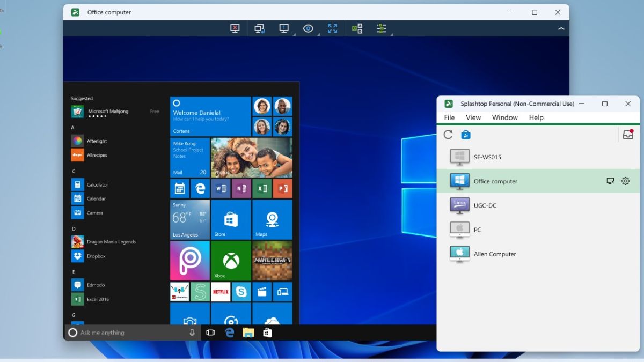Click the blue shopping bag icon in Splashtop

point(466,135)
